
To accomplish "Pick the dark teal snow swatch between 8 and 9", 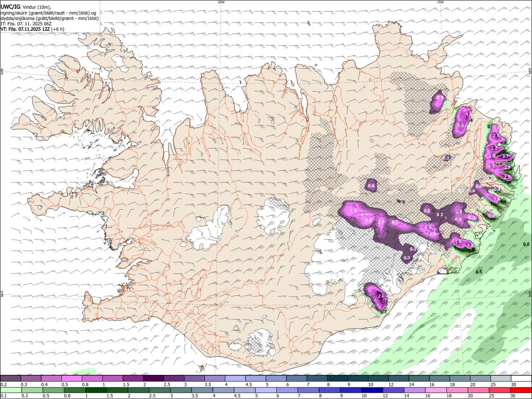I will (337, 379).
